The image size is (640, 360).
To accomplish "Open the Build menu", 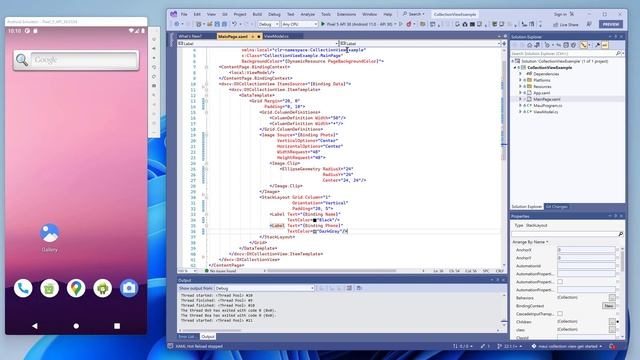I will point(257,14).
